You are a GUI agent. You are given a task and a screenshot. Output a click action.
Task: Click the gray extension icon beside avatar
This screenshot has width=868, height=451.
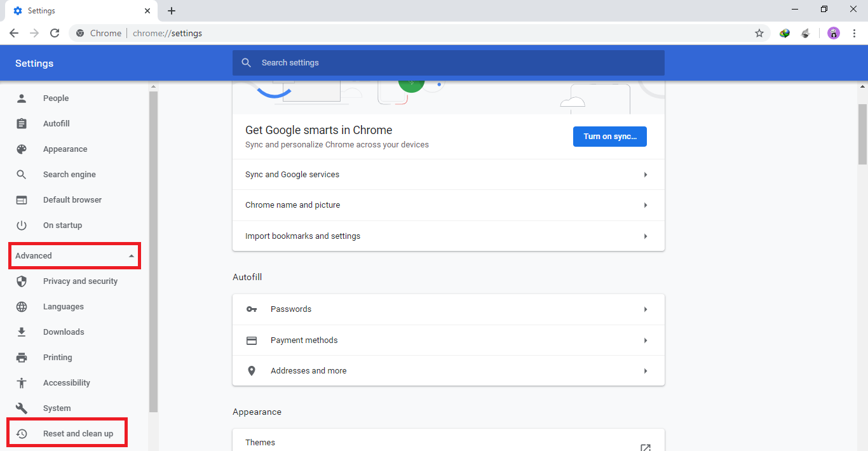coord(806,33)
